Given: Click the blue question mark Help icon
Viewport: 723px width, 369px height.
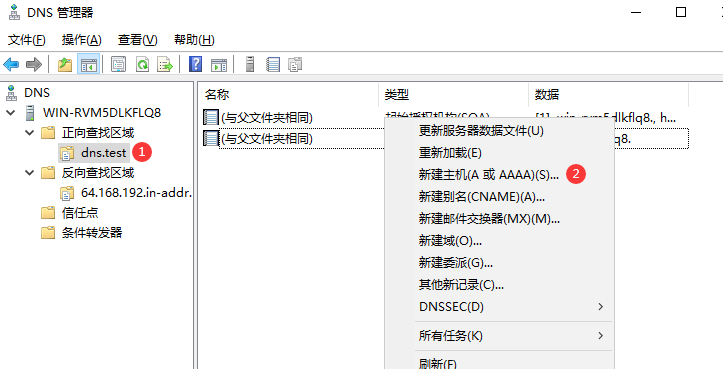Looking at the screenshot, I should (x=196, y=64).
